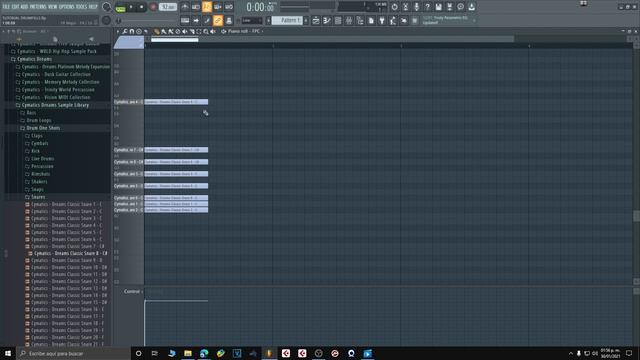Viewport: 640px width, 360px height.
Task: Select the piano roll Delete tool
Action: coord(178,31)
